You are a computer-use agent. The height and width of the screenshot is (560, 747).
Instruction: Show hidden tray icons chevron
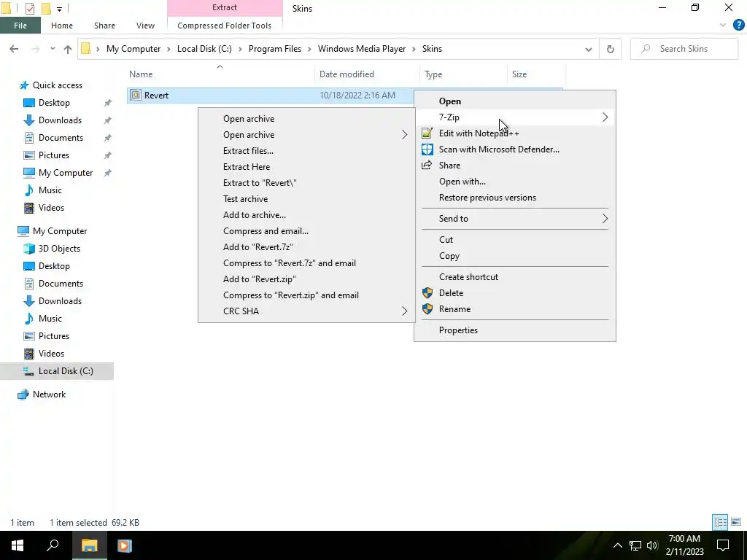click(x=617, y=545)
